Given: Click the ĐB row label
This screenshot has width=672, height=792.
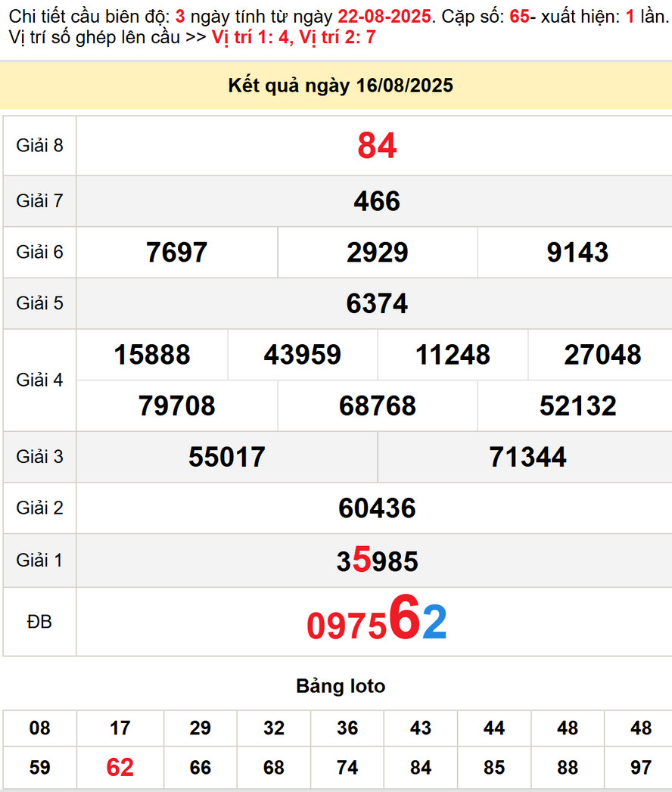Looking at the screenshot, I should click(x=39, y=622).
